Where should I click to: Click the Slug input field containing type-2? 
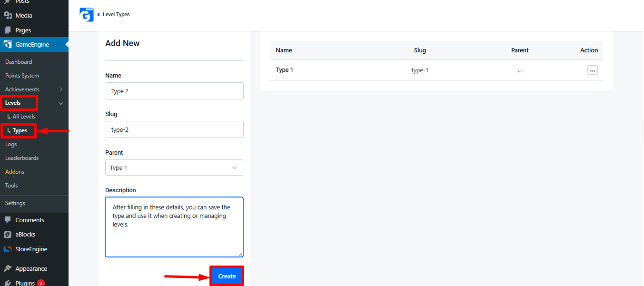174,129
